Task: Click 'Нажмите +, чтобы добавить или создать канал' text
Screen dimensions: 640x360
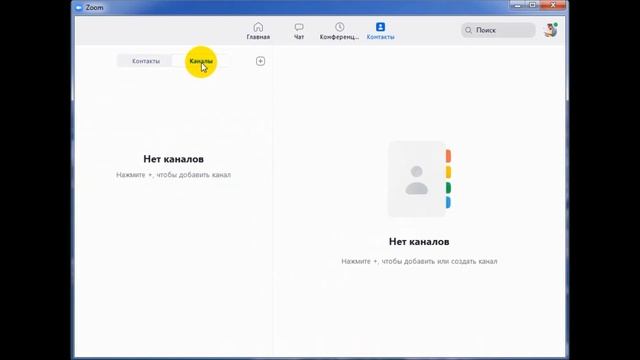Action: click(x=419, y=261)
